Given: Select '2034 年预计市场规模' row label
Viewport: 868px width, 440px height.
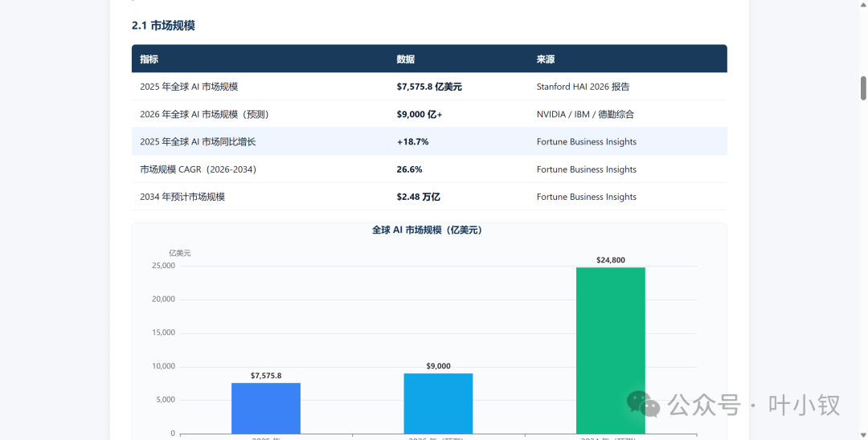Looking at the screenshot, I should click(x=182, y=197).
